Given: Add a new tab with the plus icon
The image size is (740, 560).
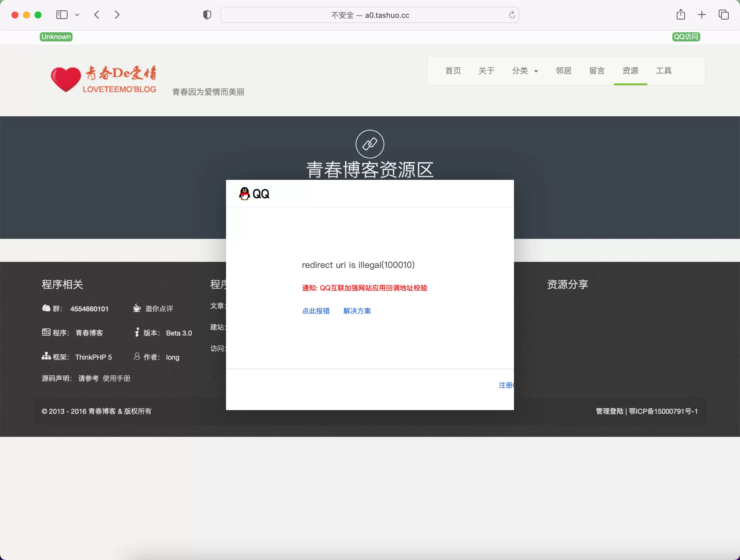Looking at the screenshot, I should pyautogui.click(x=702, y=15).
